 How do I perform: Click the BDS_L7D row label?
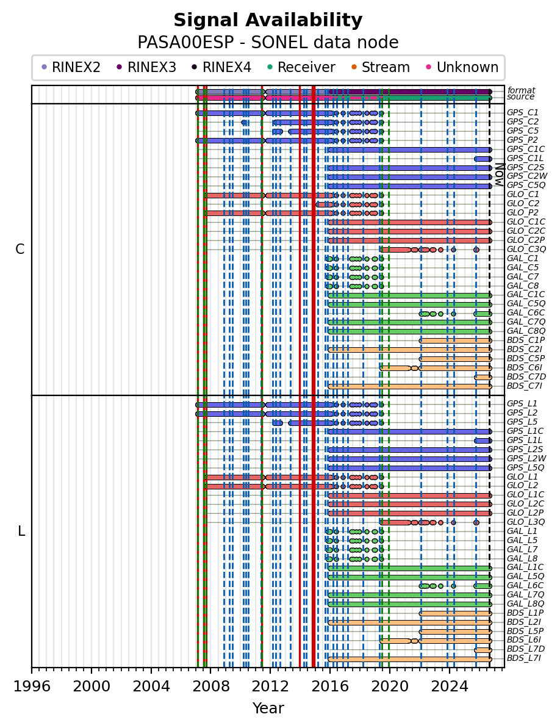[x=526, y=649]
